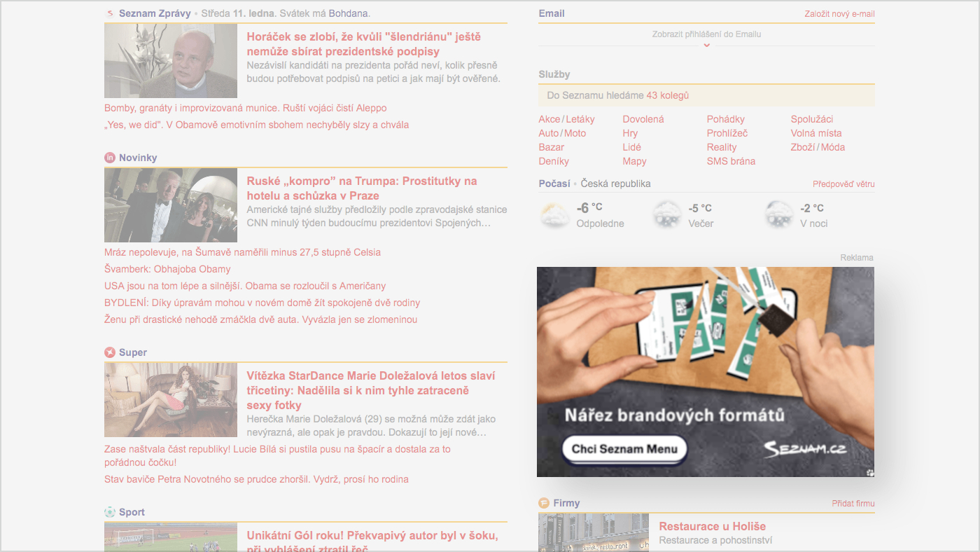The width and height of the screenshot is (980, 552).
Task: Click Přidat firmu link
Action: 853,504
